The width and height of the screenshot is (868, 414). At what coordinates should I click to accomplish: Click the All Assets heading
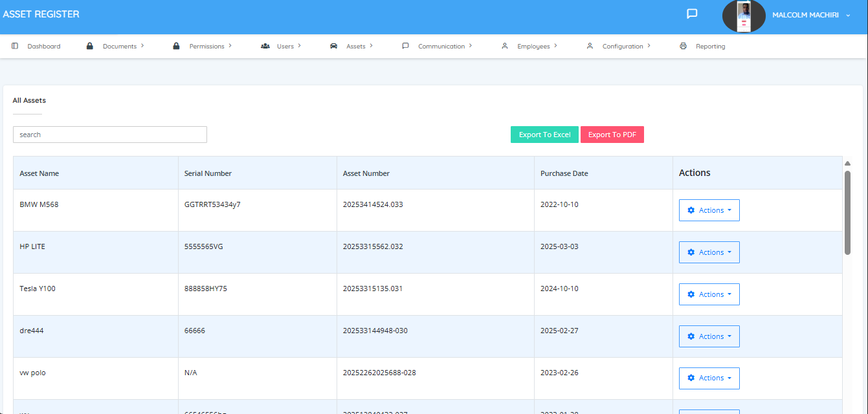[x=29, y=100]
